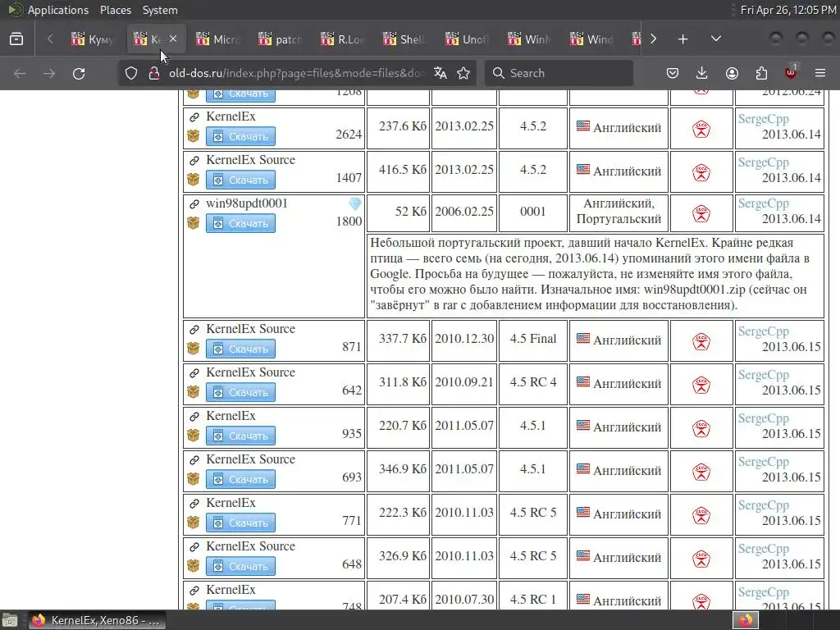Click the link icon beside KernelEx 4.5.2
840x630 pixels.
(194, 116)
